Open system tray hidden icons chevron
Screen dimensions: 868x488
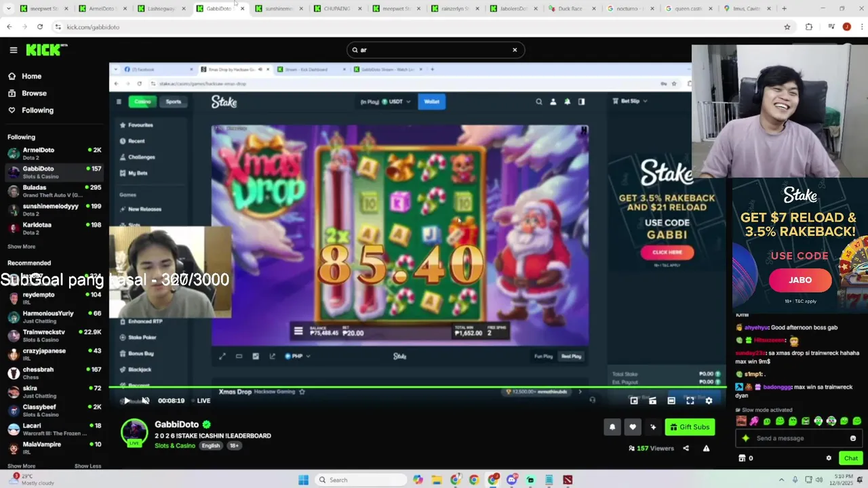click(781, 480)
